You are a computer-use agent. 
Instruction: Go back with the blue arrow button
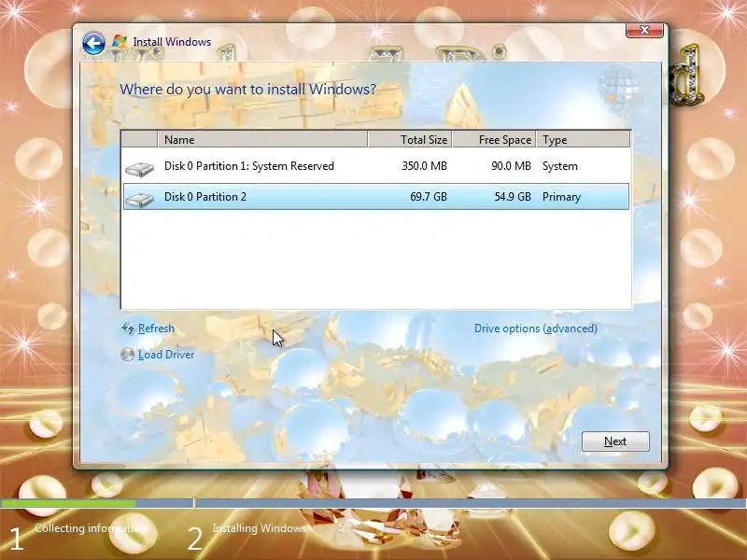[x=93, y=43]
